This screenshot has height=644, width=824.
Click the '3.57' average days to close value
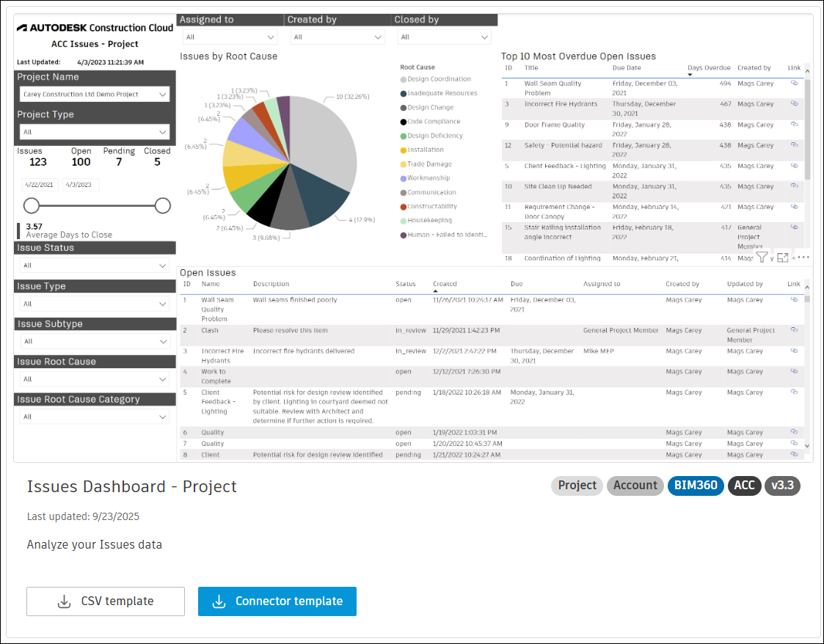coord(34,227)
